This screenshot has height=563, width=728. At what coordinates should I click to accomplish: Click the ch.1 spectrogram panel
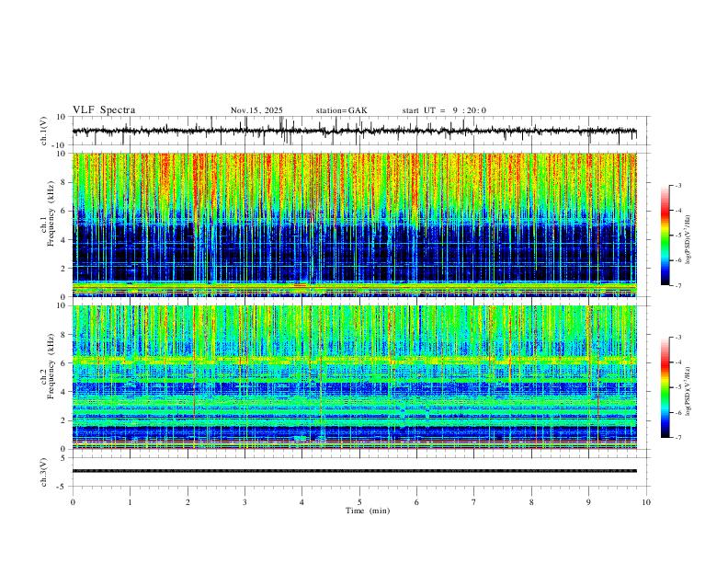354,224
